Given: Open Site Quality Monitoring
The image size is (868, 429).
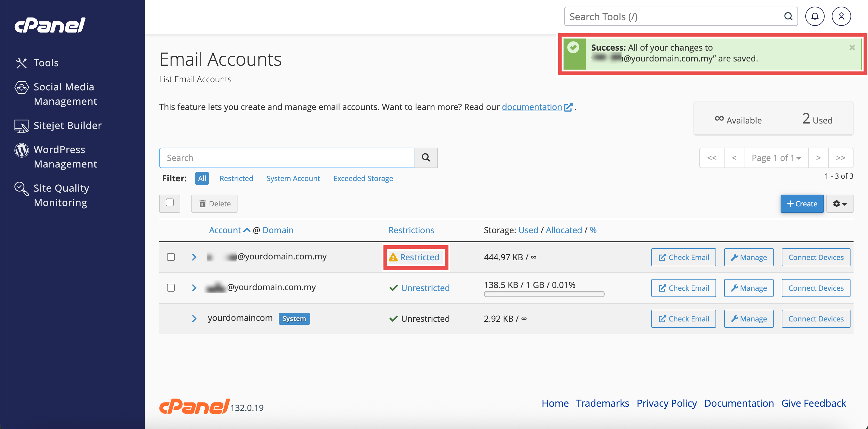Looking at the screenshot, I should (61, 195).
